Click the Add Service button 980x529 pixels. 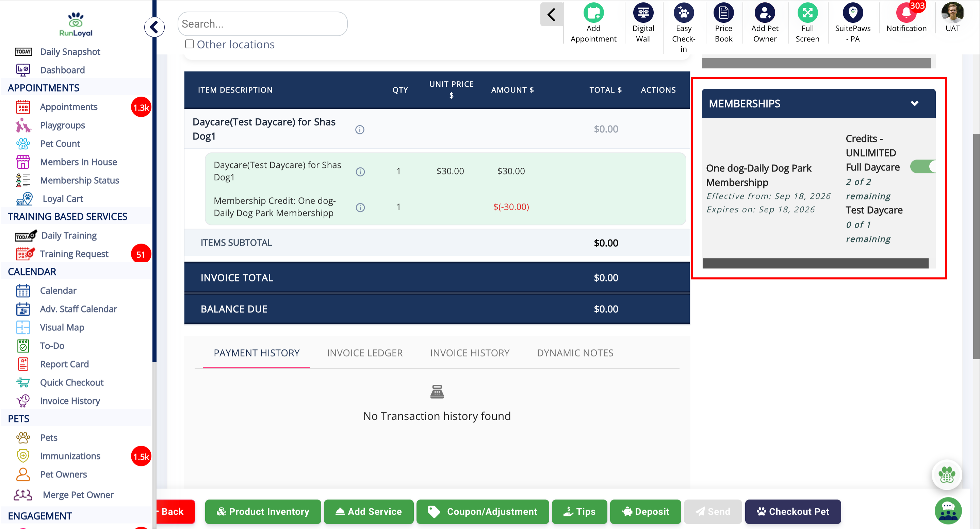pos(368,512)
